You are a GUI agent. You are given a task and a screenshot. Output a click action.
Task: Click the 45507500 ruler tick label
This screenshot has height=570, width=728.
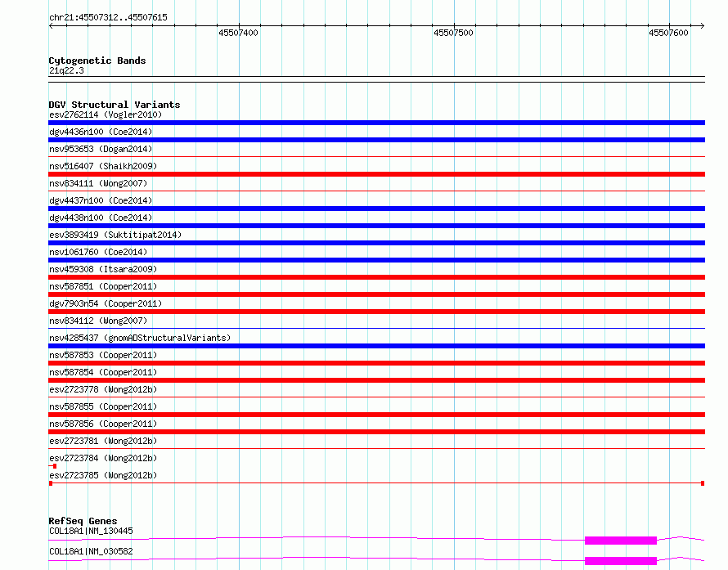pyautogui.click(x=453, y=33)
